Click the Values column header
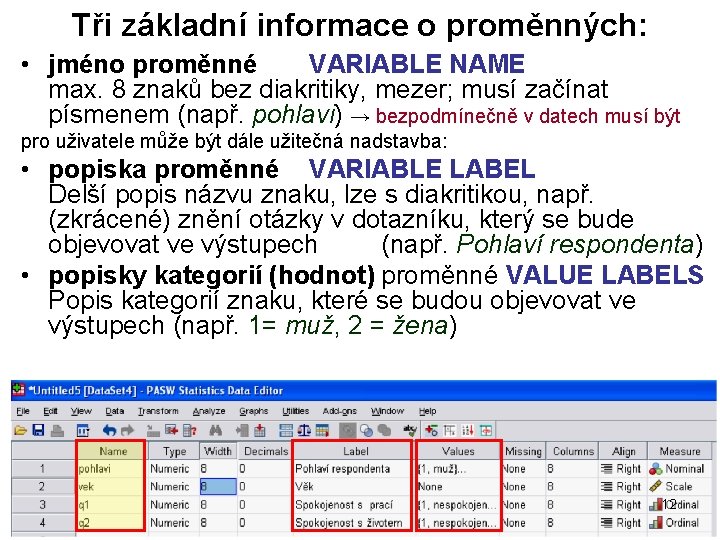The width and height of the screenshot is (720, 540). (458, 451)
